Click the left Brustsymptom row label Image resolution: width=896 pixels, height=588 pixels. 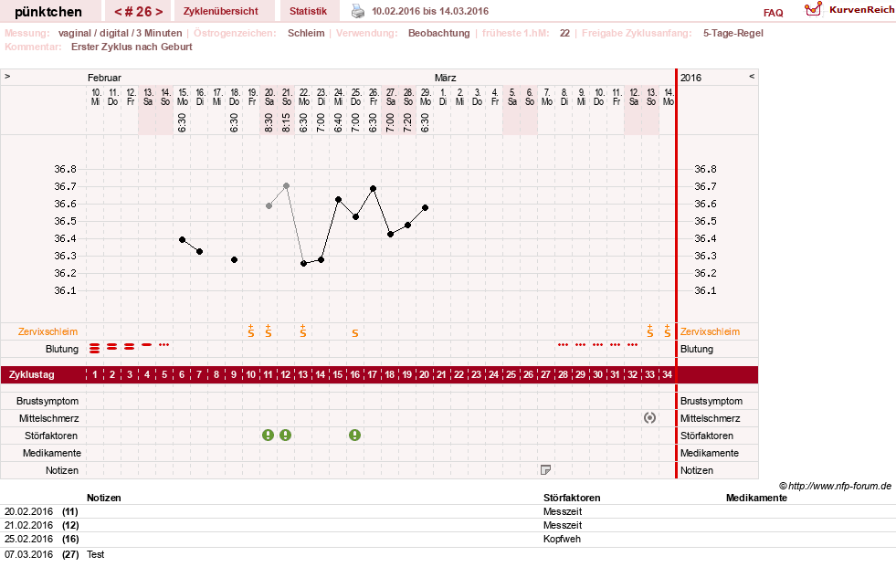click(47, 401)
